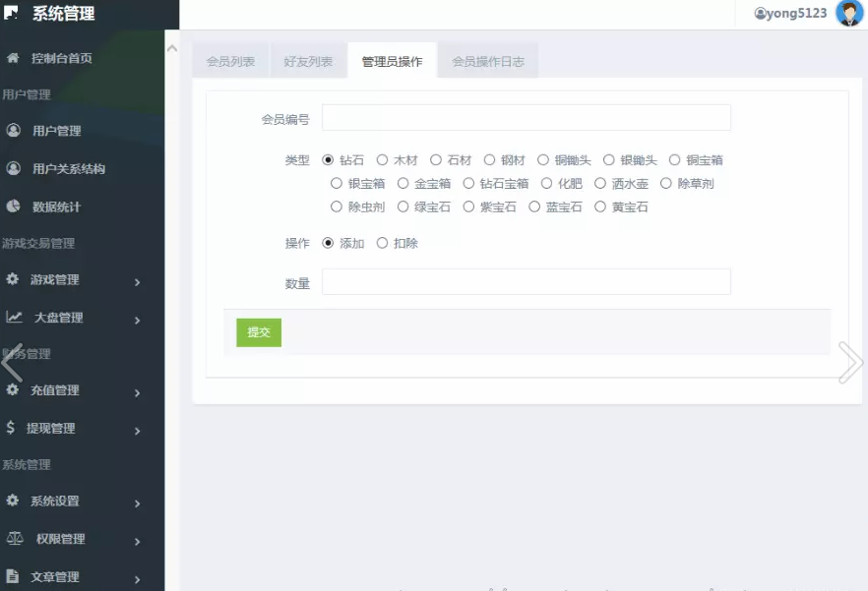The width and height of the screenshot is (868, 591).
Task: Switch to the 会员列表 tab
Action: 230,61
